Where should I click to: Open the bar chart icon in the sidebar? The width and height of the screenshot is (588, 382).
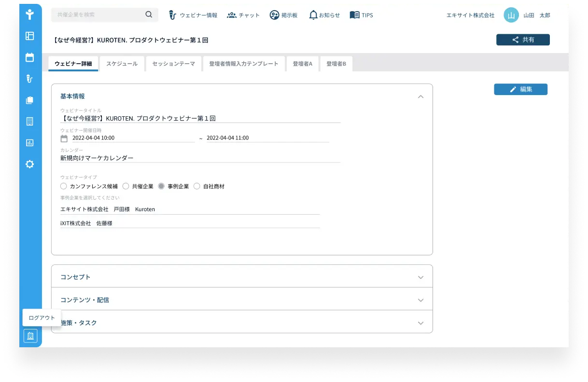pyautogui.click(x=30, y=143)
